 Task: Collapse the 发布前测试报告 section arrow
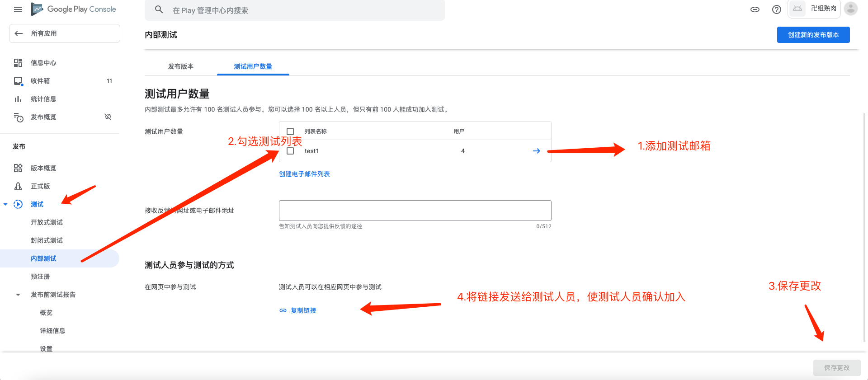(x=18, y=295)
